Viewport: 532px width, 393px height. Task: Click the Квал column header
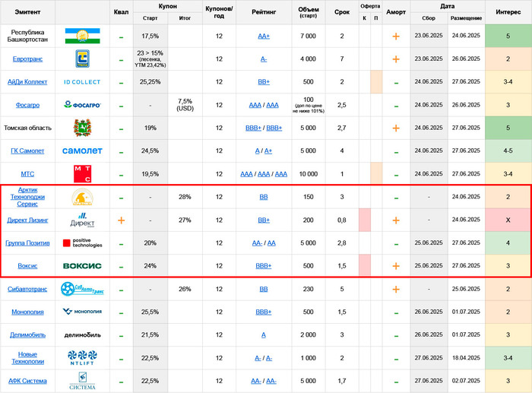(121, 12)
